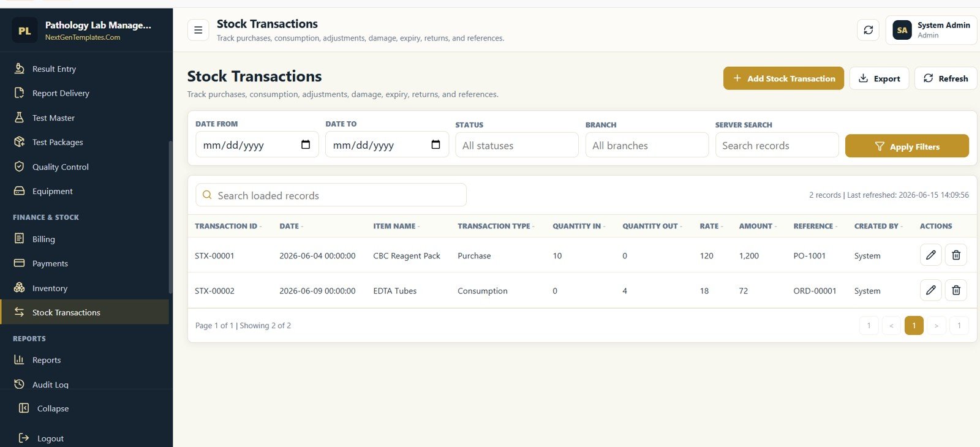Open the Status filter dropdown
Viewport: 980px width, 447px height.
coord(517,145)
